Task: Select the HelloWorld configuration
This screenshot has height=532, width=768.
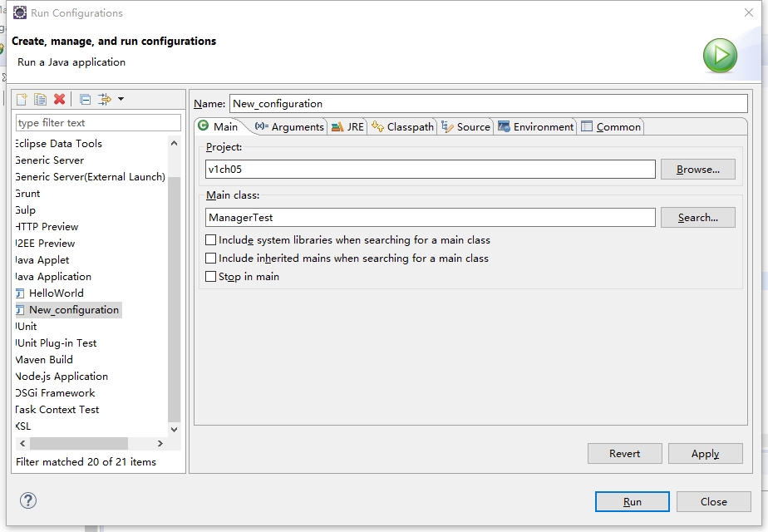Action: point(57,293)
